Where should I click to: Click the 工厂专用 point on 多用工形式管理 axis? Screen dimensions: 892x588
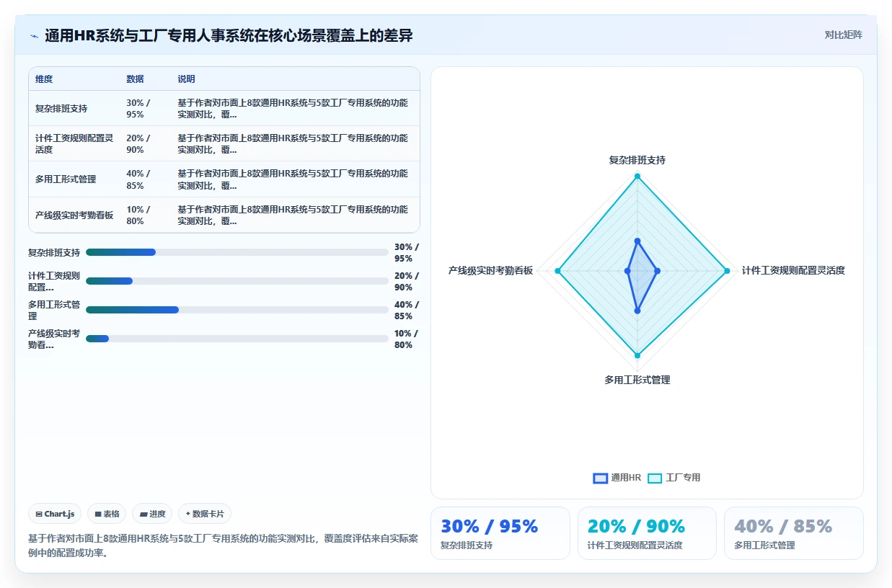pos(637,355)
